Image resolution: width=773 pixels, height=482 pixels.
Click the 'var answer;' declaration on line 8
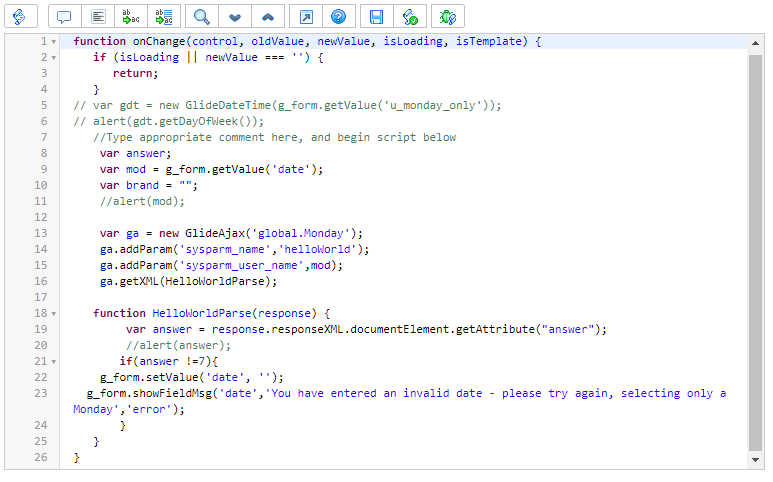(x=135, y=153)
